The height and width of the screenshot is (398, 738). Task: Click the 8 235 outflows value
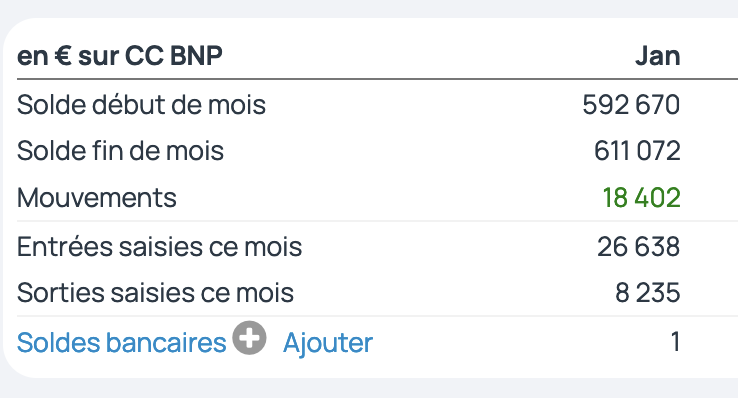click(648, 293)
